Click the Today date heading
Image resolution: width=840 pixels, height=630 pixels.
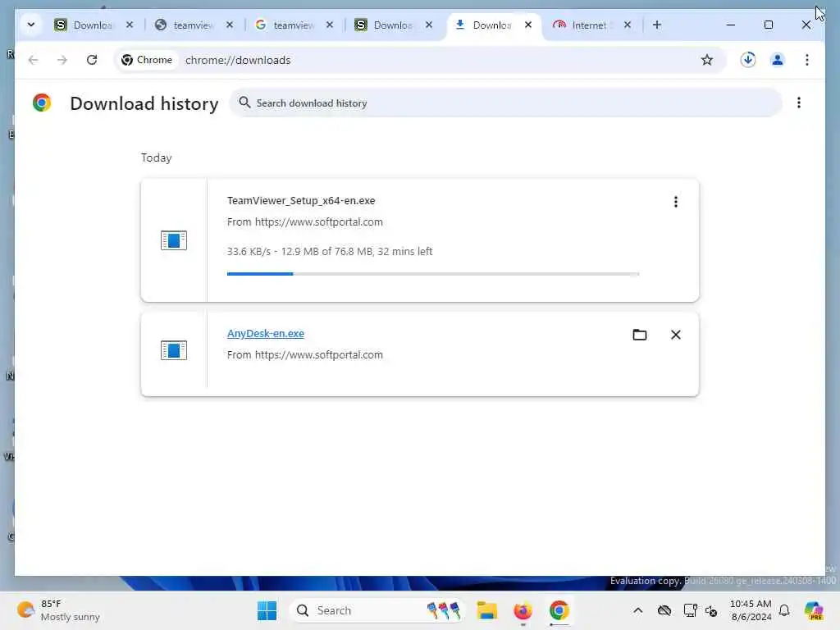[x=157, y=157]
